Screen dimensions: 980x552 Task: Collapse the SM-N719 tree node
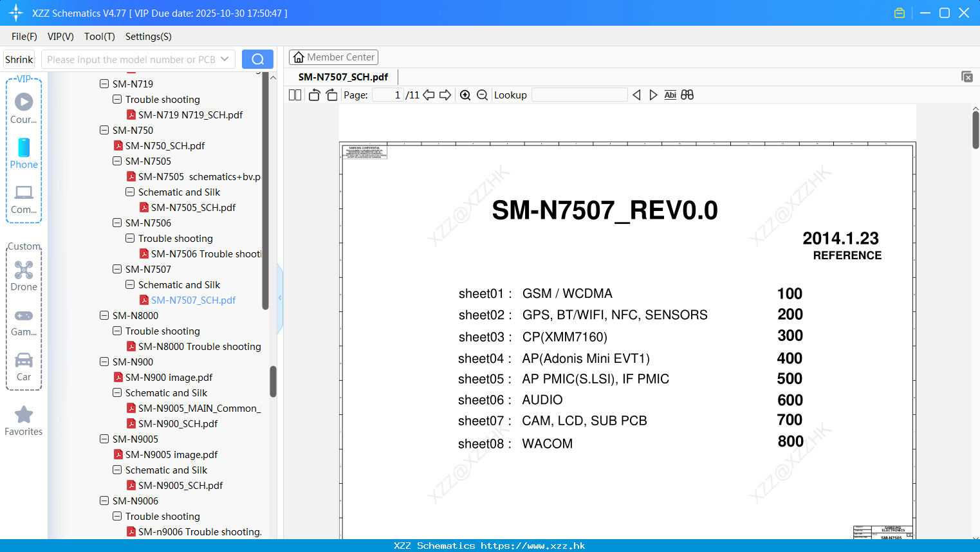pos(104,84)
